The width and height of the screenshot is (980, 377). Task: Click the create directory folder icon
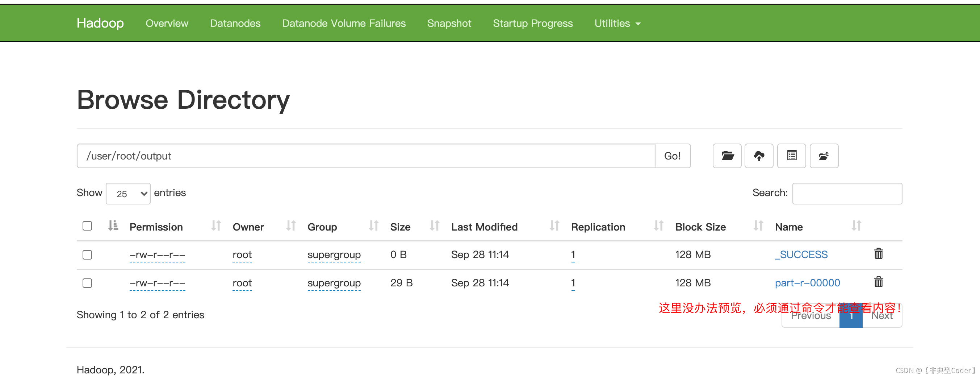click(x=727, y=156)
